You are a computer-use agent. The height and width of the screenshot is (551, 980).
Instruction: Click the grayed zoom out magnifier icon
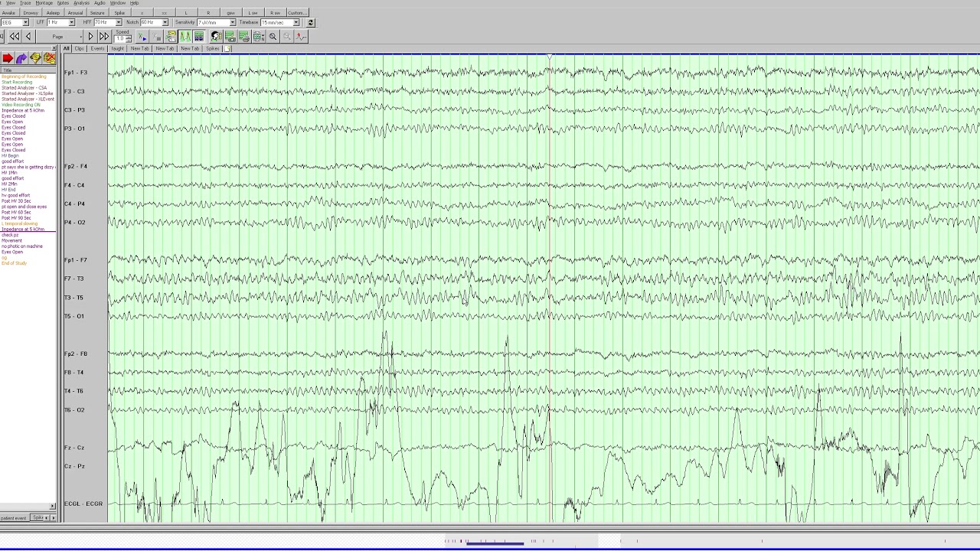tap(287, 37)
